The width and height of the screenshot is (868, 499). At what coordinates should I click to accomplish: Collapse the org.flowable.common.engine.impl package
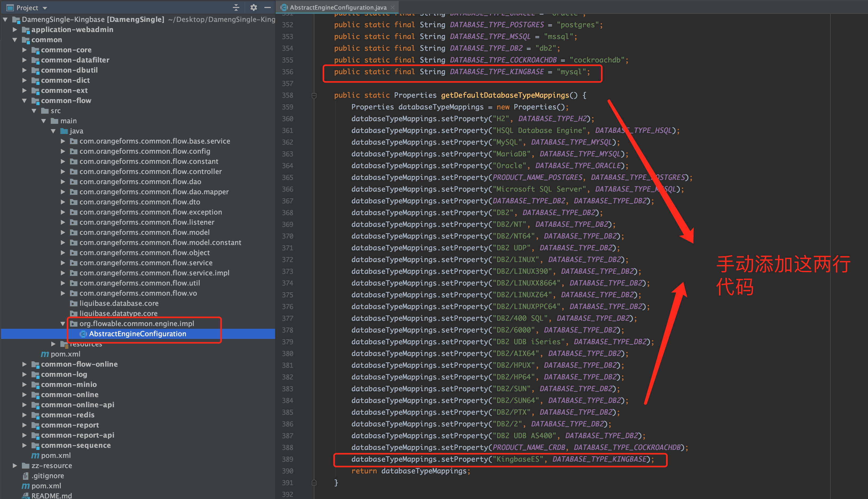point(63,323)
